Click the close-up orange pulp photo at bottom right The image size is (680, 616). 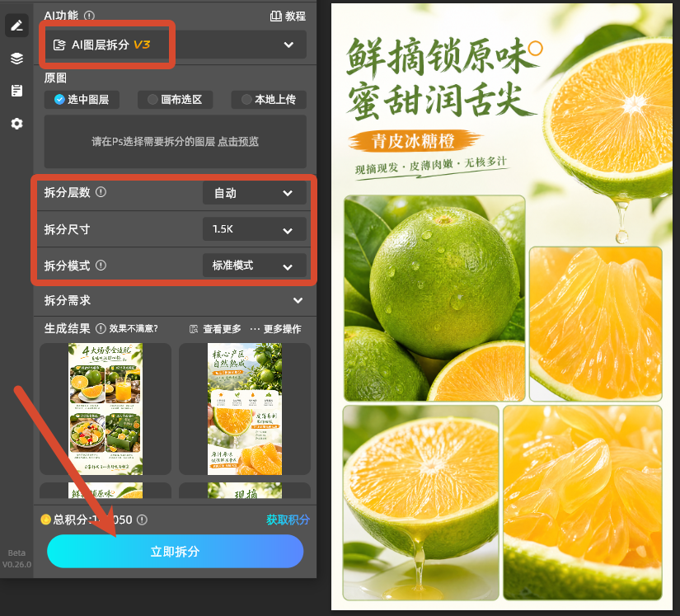tap(583, 503)
